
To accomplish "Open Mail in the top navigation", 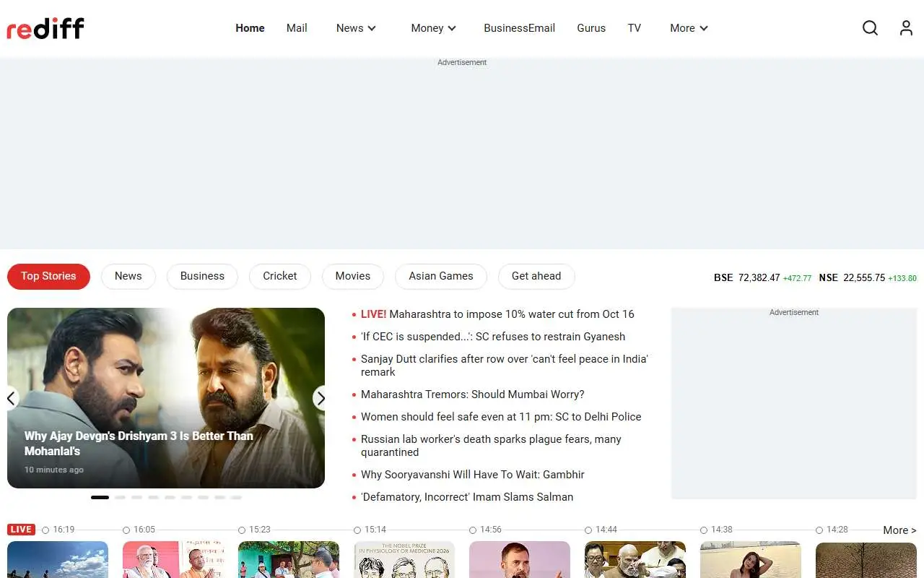I will (x=297, y=28).
